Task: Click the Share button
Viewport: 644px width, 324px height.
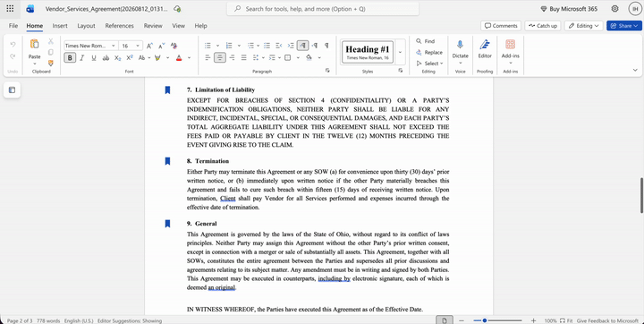Action: 624,25
